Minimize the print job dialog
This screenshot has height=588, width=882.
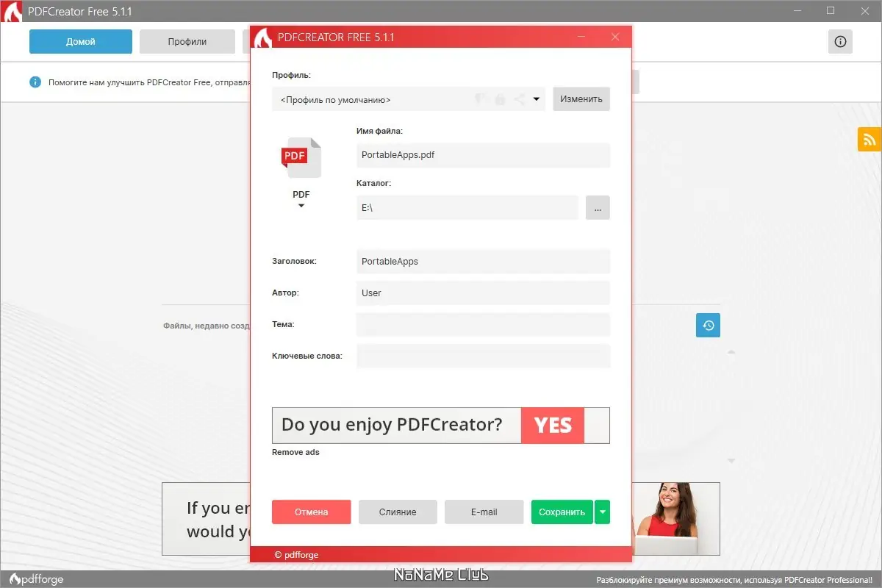pyautogui.click(x=581, y=37)
